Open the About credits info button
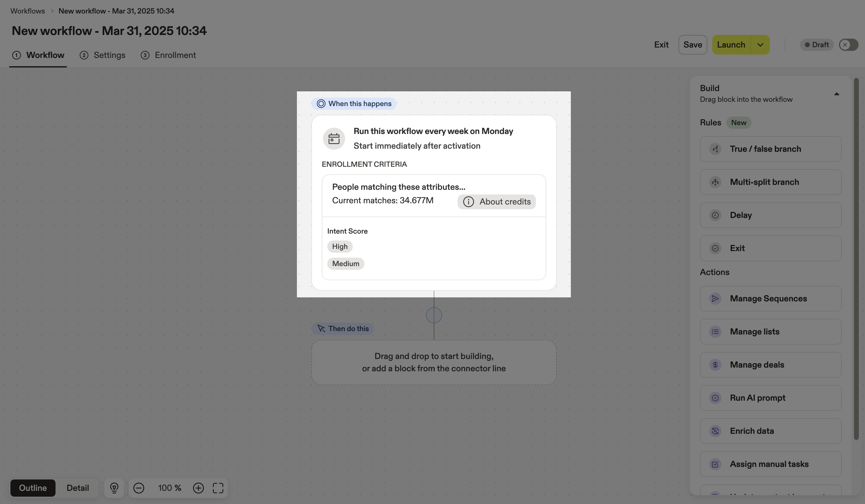 pyautogui.click(x=496, y=202)
